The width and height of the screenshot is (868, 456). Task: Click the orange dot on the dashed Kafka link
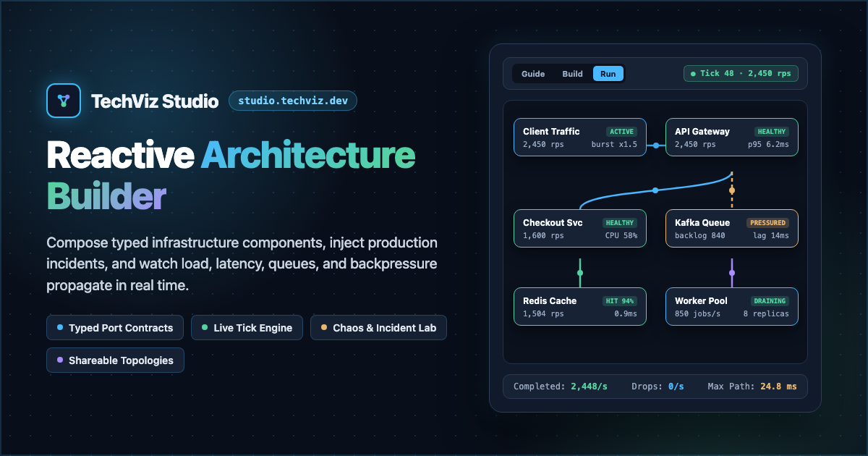732,190
